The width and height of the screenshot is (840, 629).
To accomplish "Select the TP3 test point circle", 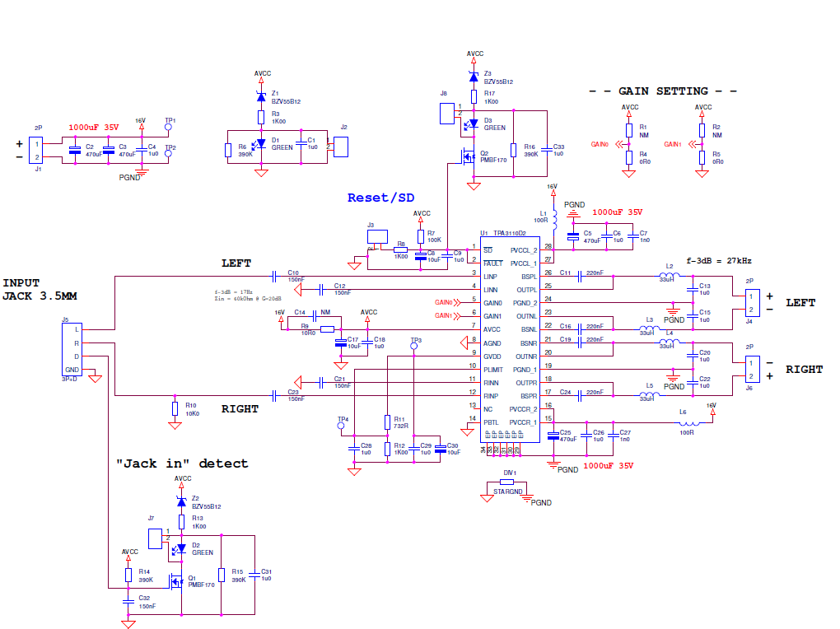I will (x=413, y=346).
